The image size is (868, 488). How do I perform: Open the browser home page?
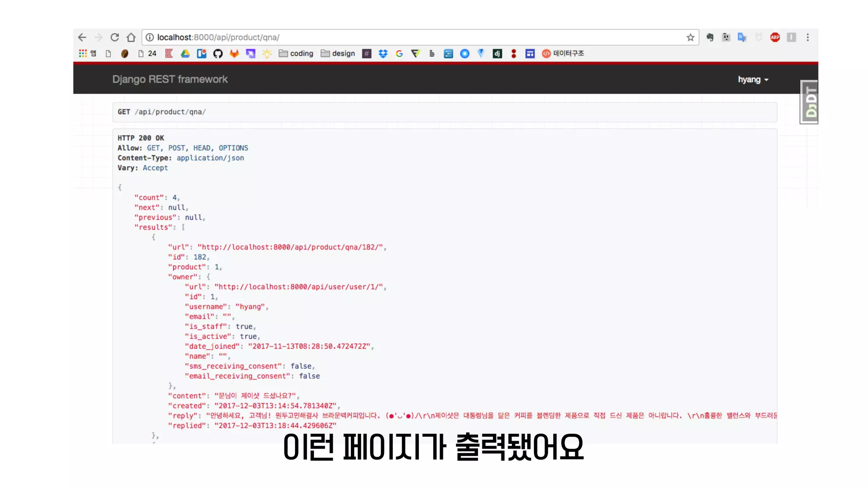click(131, 37)
